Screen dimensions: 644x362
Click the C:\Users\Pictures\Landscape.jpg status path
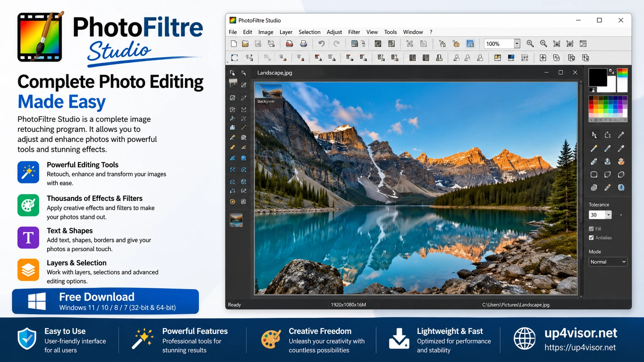pos(516,305)
